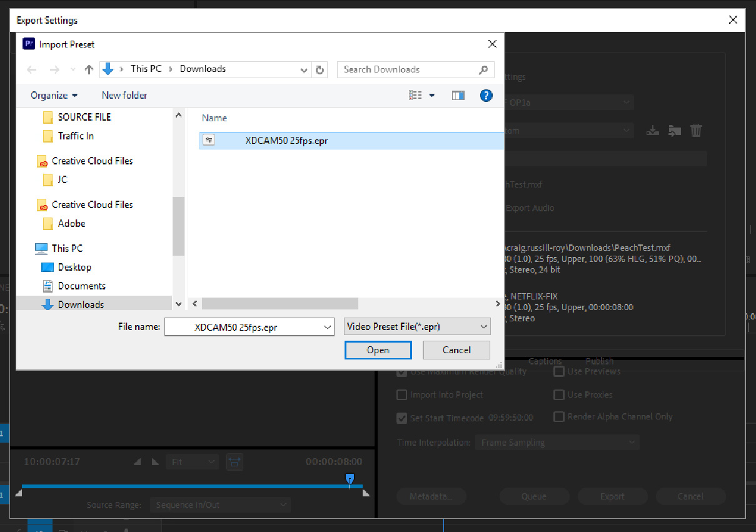Switch to the Publish tab

click(x=598, y=361)
